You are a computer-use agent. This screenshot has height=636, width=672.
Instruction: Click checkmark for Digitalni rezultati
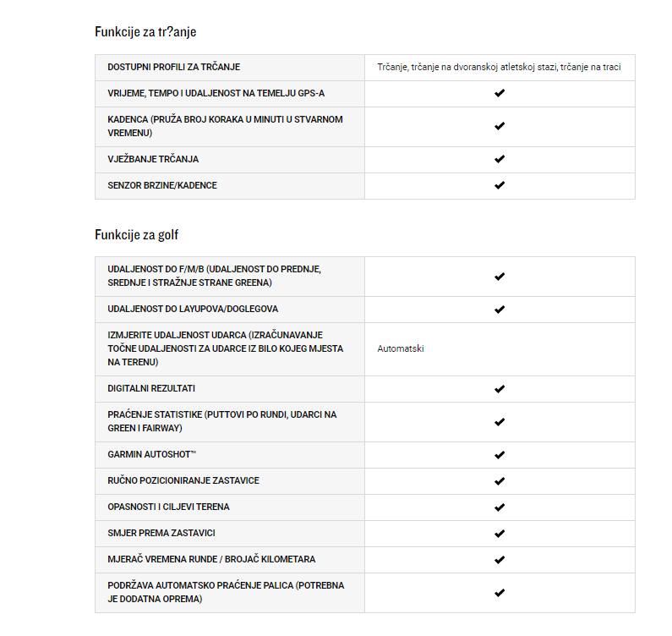(x=500, y=389)
